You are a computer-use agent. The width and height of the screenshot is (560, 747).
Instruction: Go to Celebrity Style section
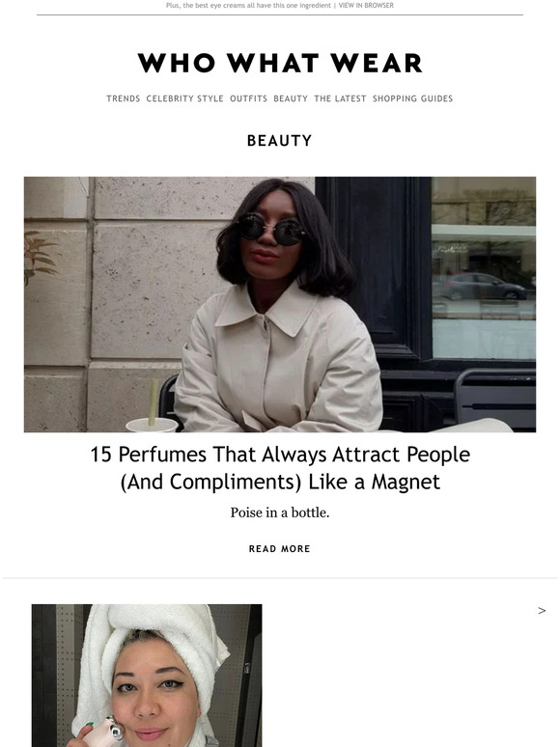[184, 98]
